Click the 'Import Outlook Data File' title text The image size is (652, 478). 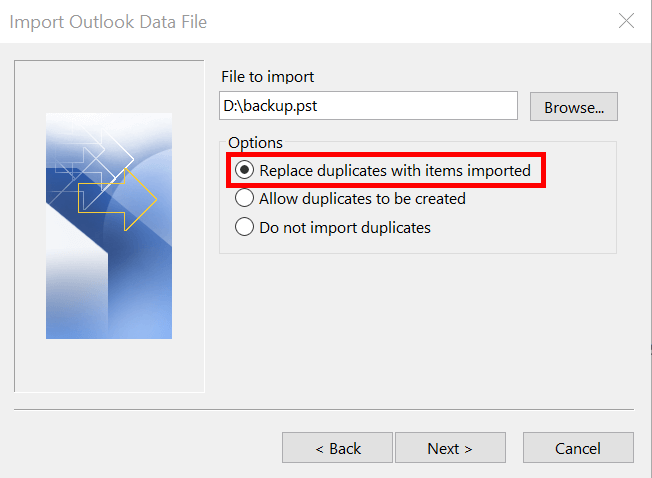(x=108, y=22)
